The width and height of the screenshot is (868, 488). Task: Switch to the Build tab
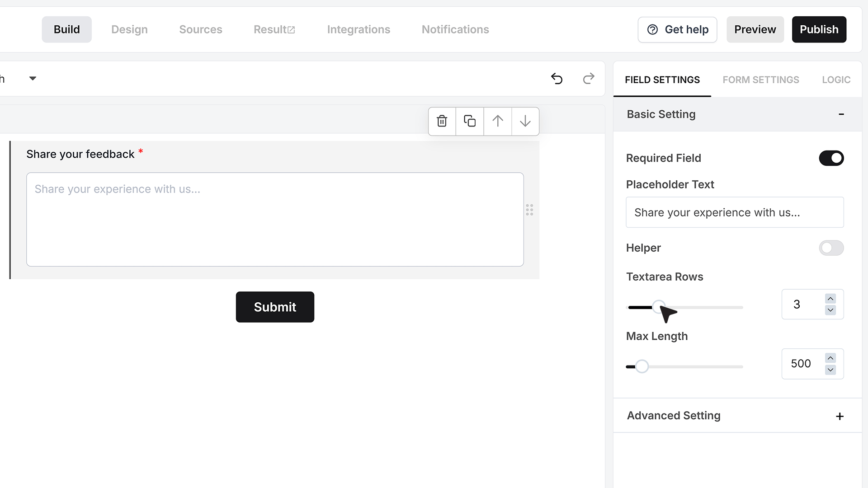(66, 29)
